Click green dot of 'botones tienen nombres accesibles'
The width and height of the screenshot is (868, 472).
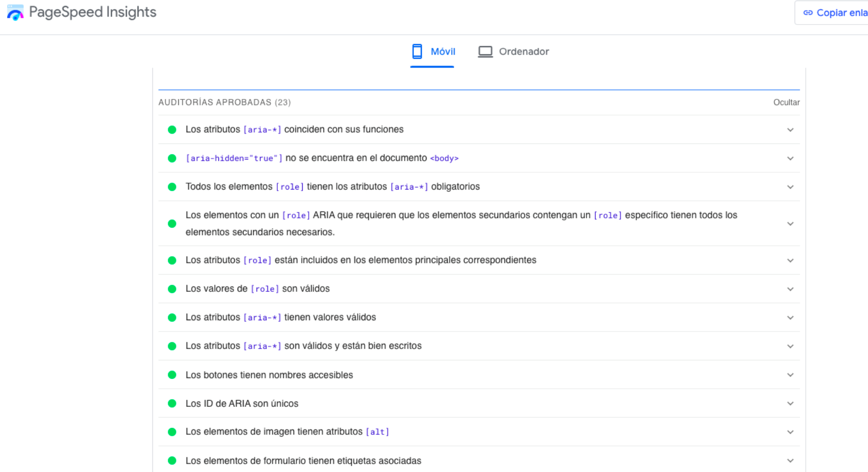pyautogui.click(x=172, y=375)
